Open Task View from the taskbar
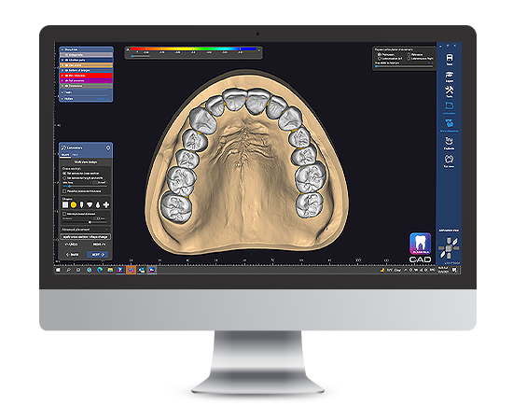 [x=78, y=270]
